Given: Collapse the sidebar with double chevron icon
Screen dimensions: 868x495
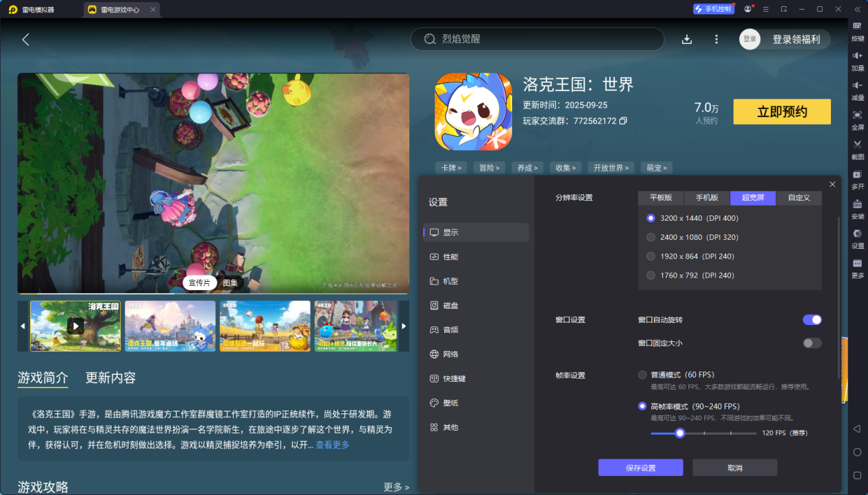Looking at the screenshot, I should tap(857, 9).
